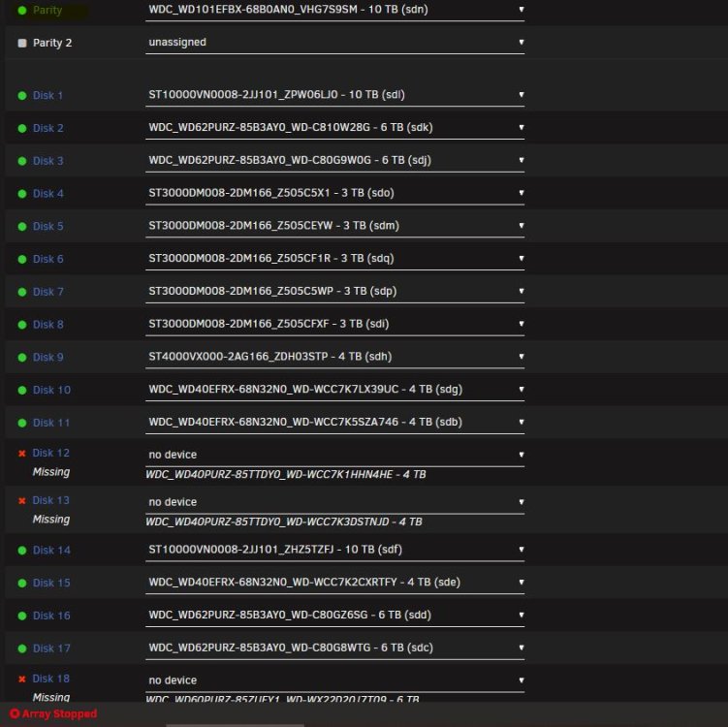The height and width of the screenshot is (727, 728).
Task: Open the Disk 2 device dropdown
Action: 334,128
